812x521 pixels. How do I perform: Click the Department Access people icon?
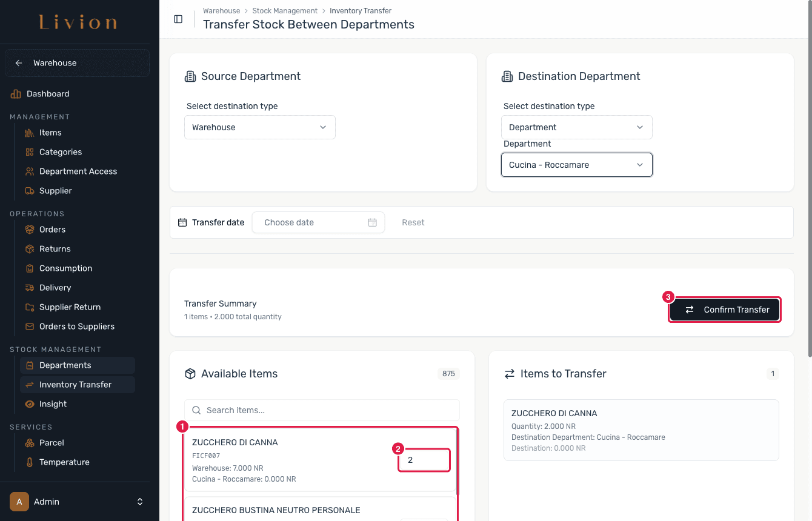(29, 171)
